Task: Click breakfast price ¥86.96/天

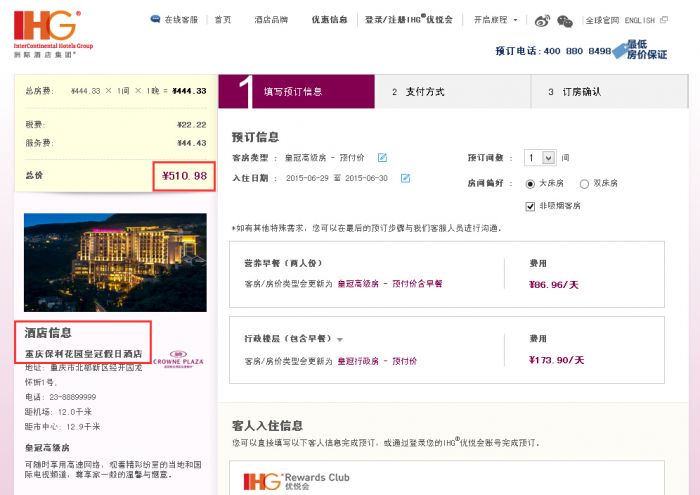Action: pyautogui.click(x=554, y=285)
